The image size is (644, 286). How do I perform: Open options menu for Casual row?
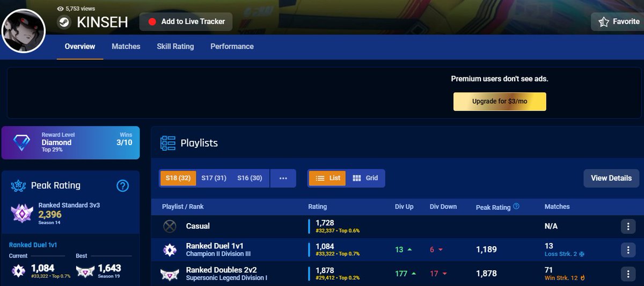(628, 226)
